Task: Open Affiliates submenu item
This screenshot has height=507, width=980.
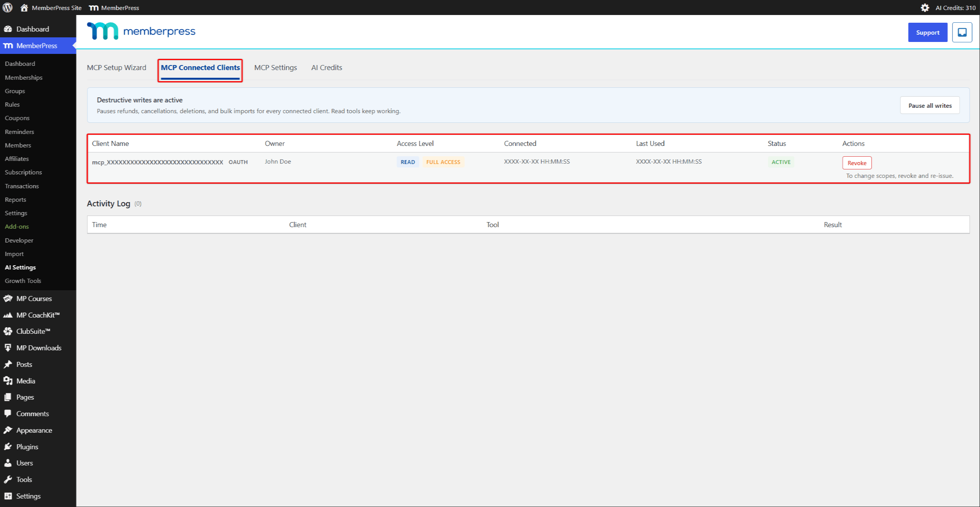Action: [x=17, y=159]
